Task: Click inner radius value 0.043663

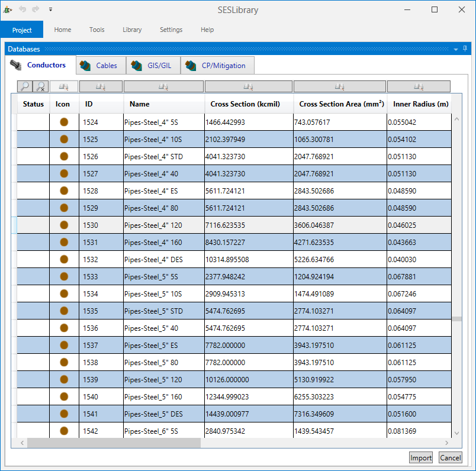Action: (419, 242)
